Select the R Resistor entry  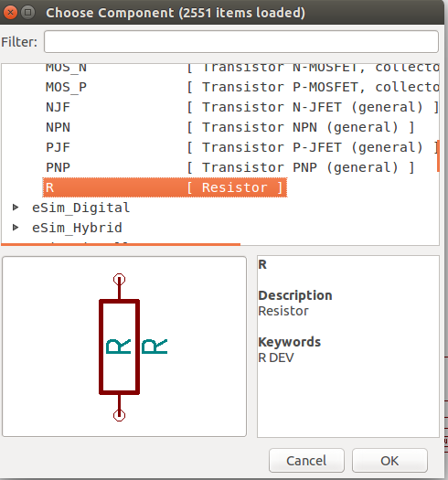tap(165, 187)
